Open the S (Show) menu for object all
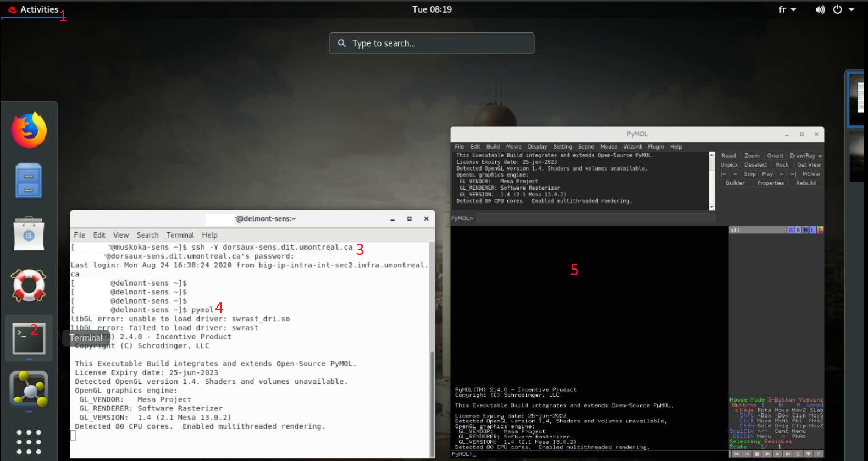 tap(798, 230)
